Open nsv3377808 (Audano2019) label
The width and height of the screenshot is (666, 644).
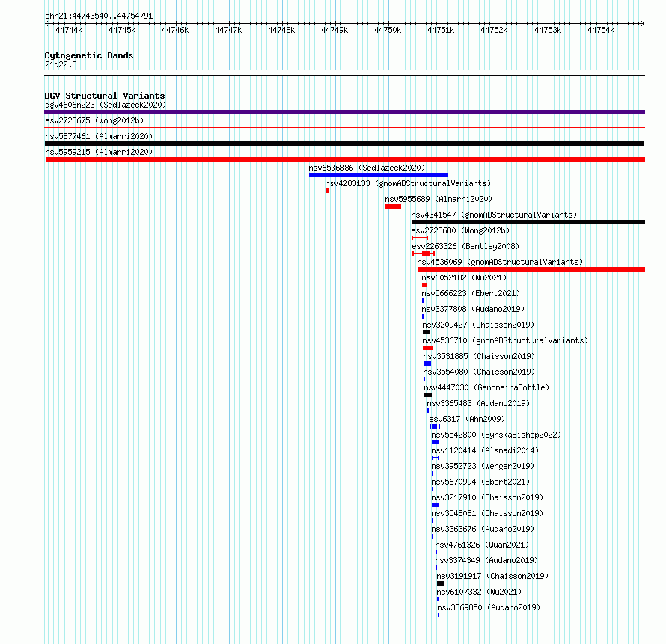473,309
